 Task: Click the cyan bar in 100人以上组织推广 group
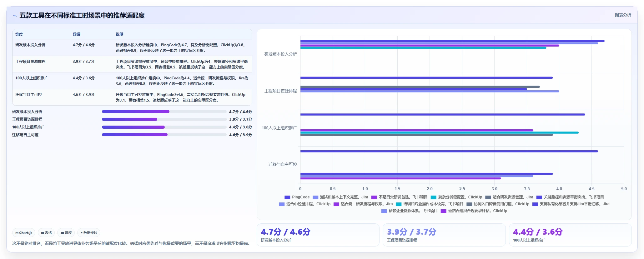(x=439, y=132)
